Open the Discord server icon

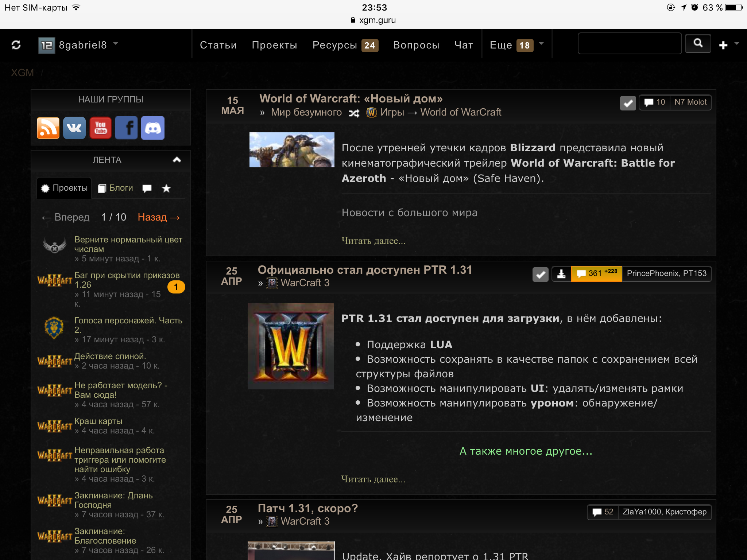153,128
